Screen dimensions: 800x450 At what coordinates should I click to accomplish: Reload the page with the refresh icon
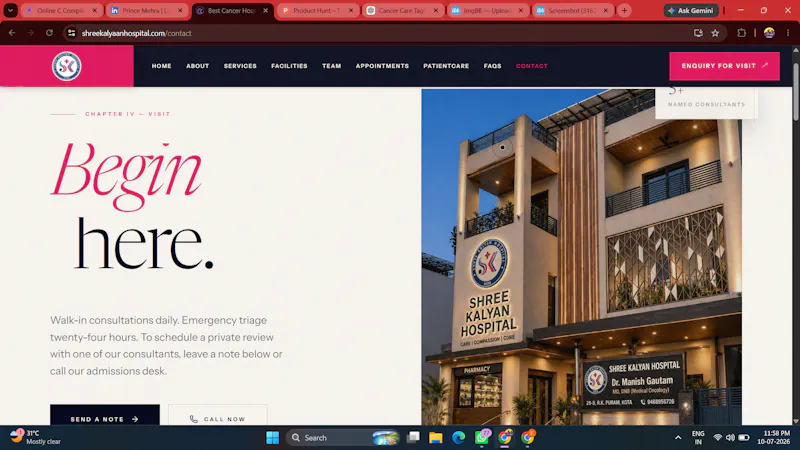(49, 33)
